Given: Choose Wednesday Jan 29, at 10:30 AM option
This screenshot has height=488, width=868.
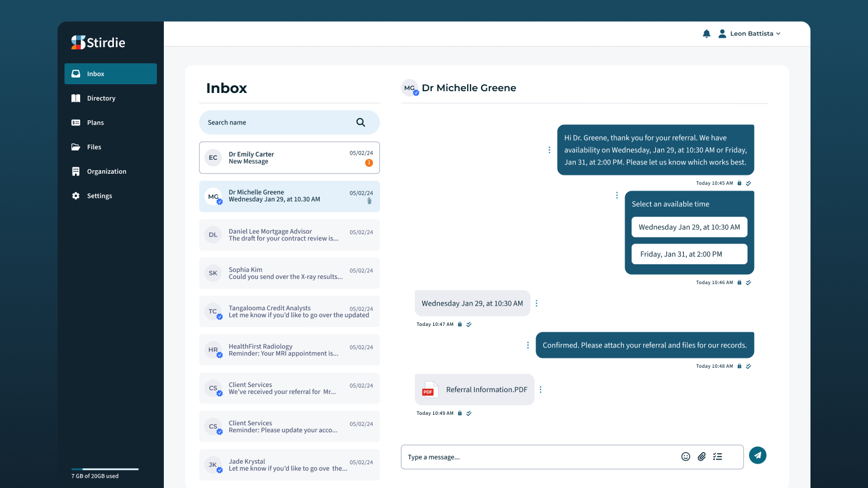Looking at the screenshot, I should 689,227.
